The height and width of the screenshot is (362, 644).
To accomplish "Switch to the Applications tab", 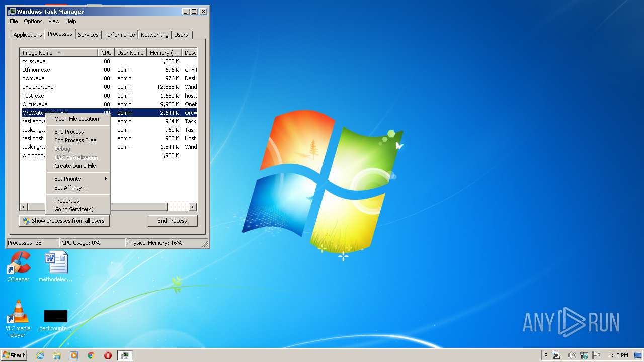I will click(x=27, y=35).
